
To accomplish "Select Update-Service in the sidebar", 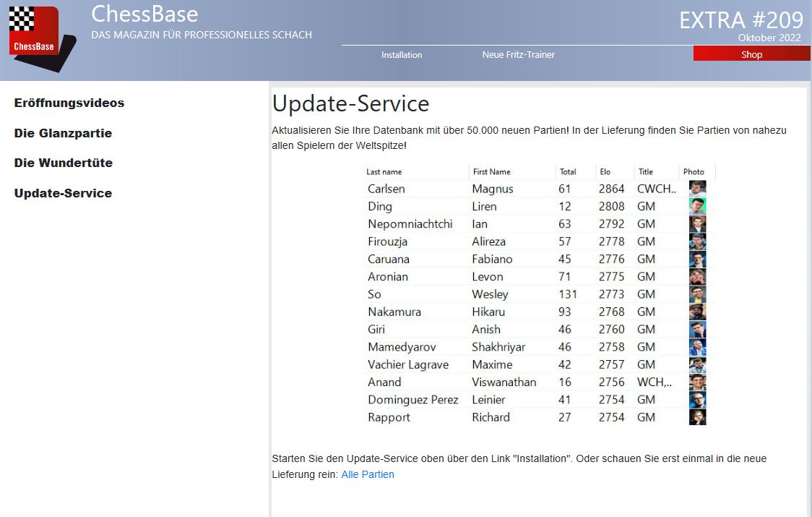I will tap(63, 194).
